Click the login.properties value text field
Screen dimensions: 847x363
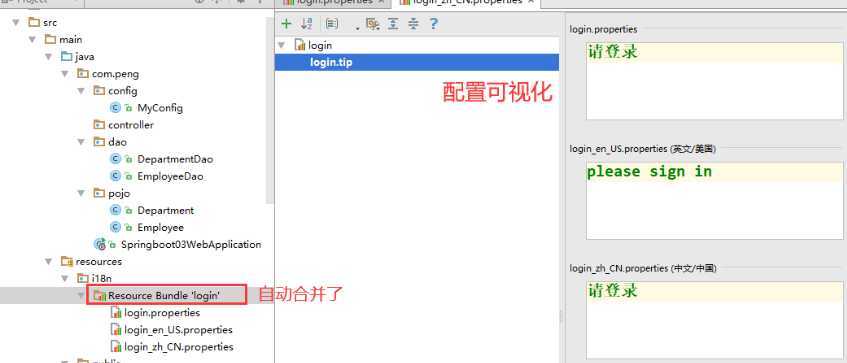tap(715, 81)
